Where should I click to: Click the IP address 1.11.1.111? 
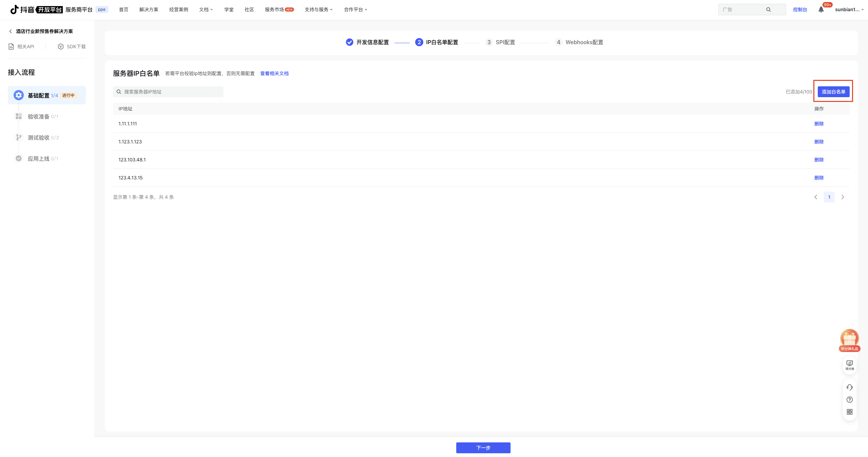pos(128,124)
